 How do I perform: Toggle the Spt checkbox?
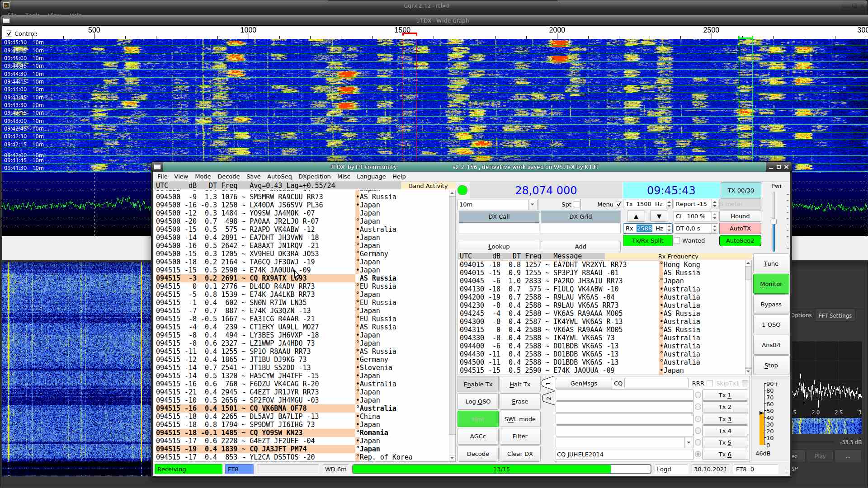pos(577,204)
